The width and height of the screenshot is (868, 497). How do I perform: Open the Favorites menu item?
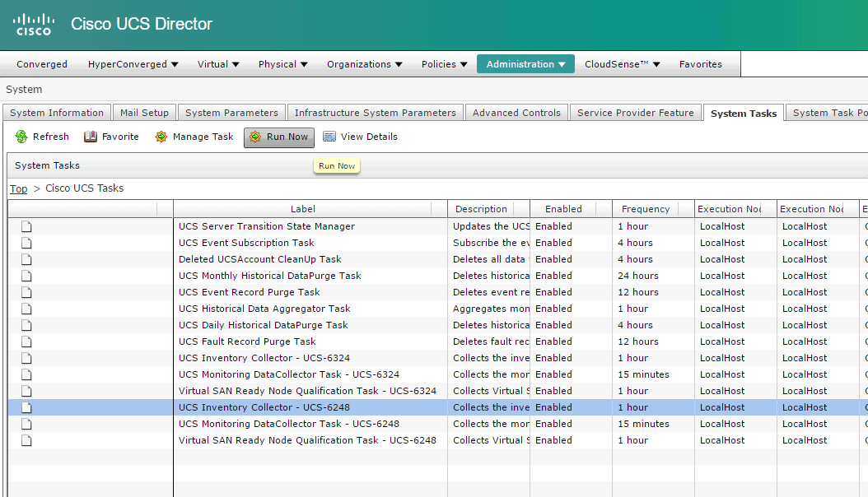pyautogui.click(x=700, y=64)
